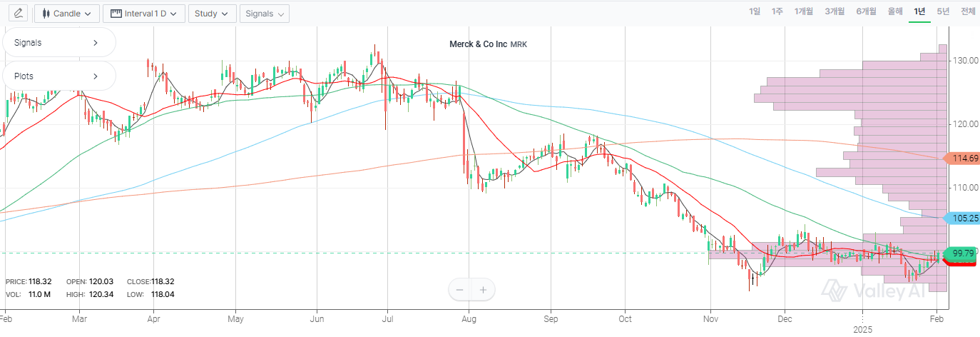Open the Candle chart type dropdown

tap(67, 14)
